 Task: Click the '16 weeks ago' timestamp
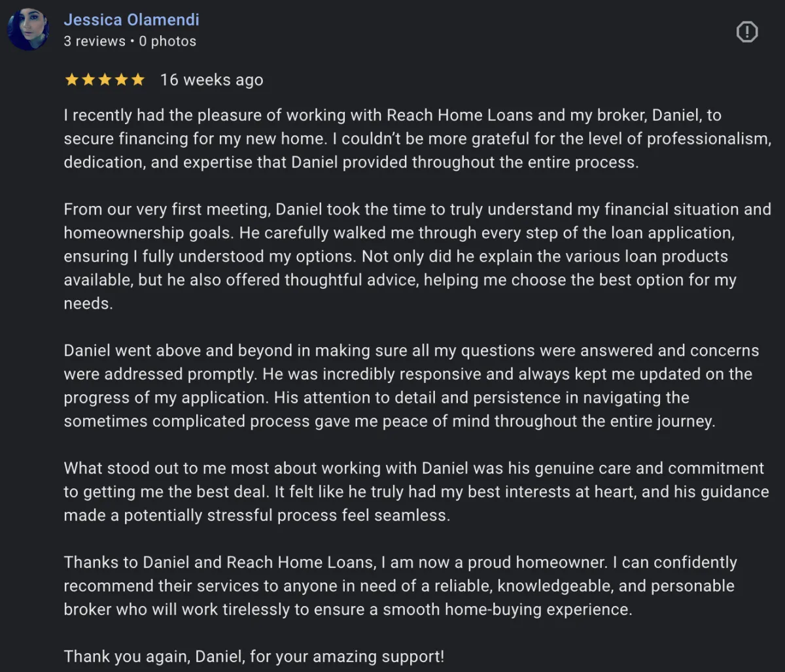click(211, 80)
